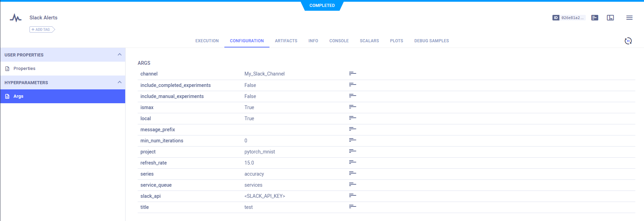Click the lines icon in the refresh_rate row
The height and width of the screenshot is (221, 644).
352,162
